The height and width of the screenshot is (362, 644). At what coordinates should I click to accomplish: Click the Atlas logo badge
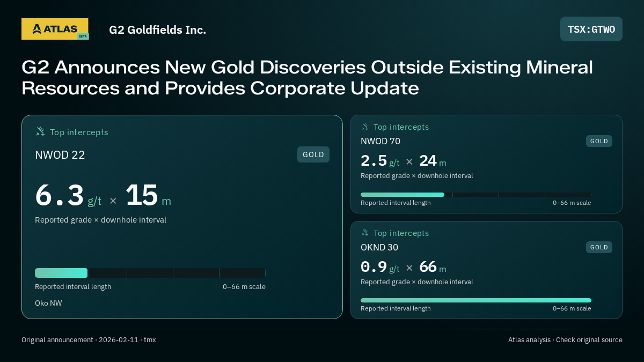(55, 29)
